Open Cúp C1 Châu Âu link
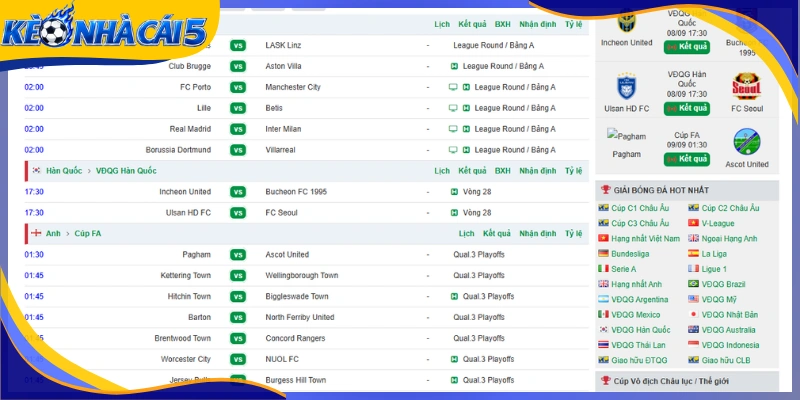The width and height of the screenshot is (800, 400). (640, 208)
